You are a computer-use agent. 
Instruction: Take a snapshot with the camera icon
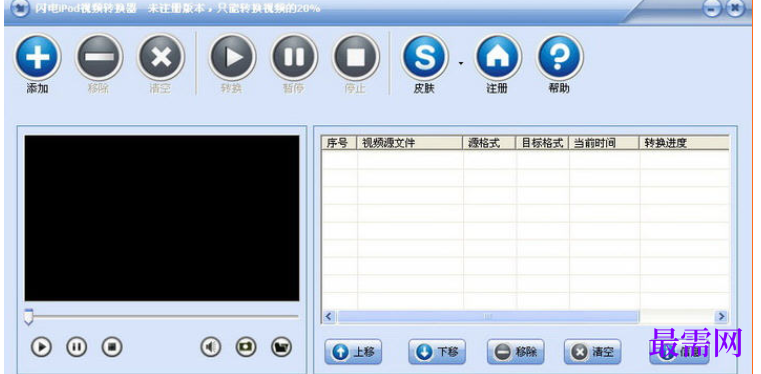[246, 347]
